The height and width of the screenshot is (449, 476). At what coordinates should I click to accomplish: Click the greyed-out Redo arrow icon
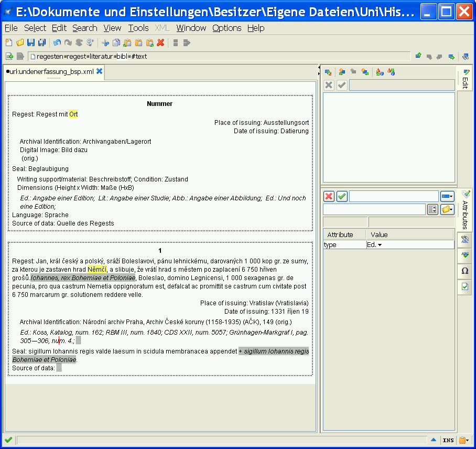pos(68,43)
